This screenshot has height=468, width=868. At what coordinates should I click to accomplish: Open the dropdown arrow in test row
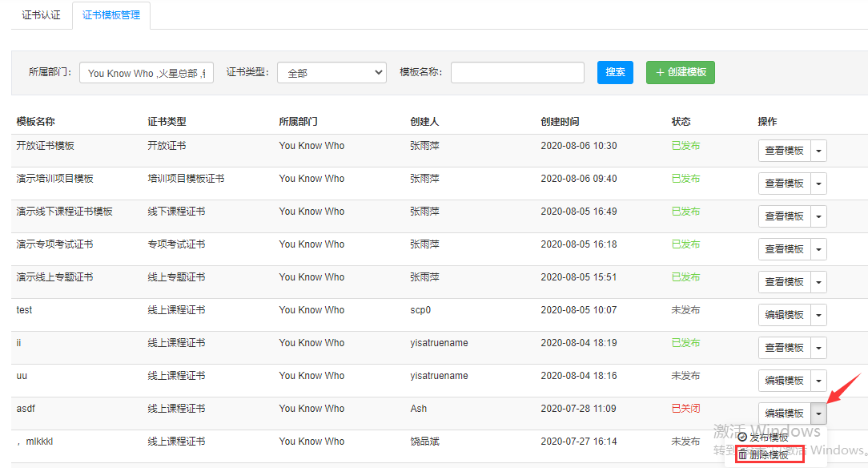tap(818, 315)
